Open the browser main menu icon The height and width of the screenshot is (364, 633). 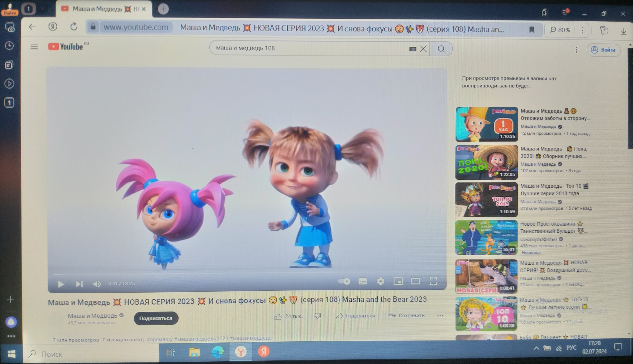click(x=565, y=12)
